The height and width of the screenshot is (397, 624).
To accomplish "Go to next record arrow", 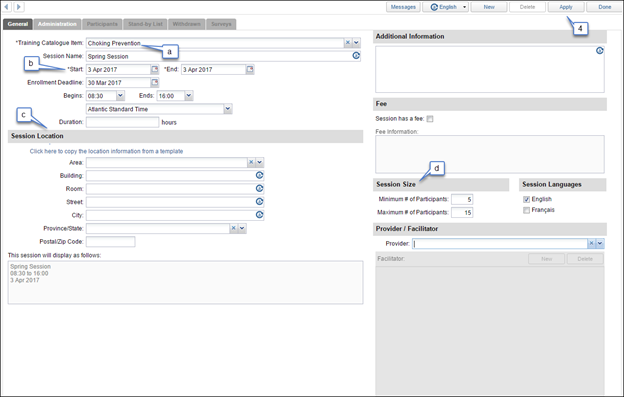I will pos(18,7).
